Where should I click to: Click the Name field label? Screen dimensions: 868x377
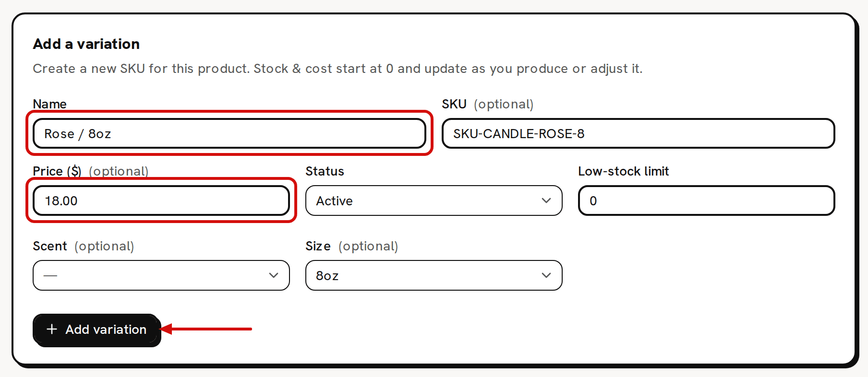click(50, 104)
